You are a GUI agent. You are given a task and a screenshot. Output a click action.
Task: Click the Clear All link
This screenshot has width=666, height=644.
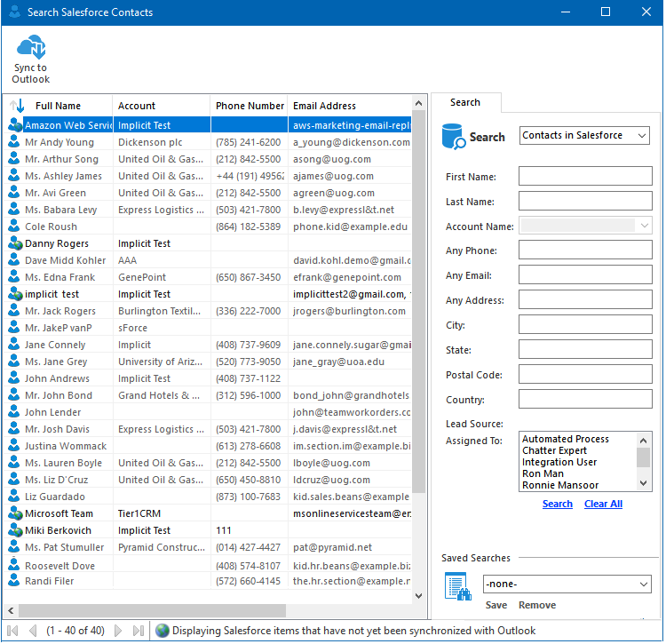[x=603, y=504]
